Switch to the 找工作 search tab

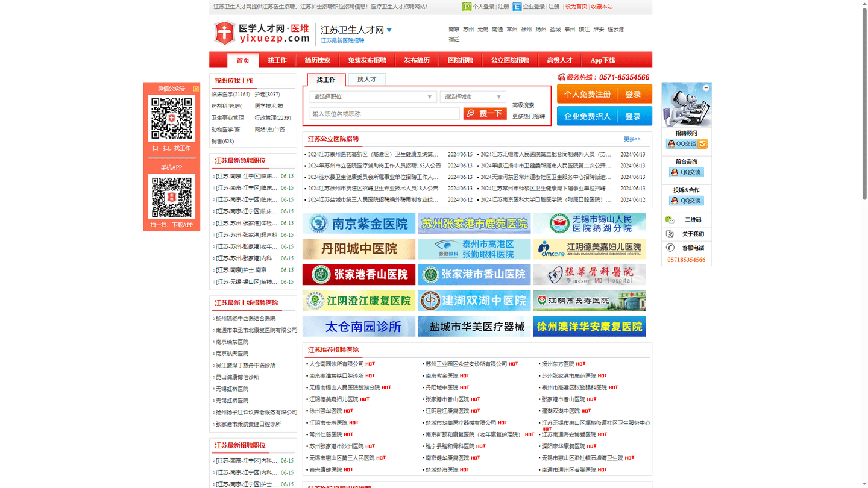[x=326, y=80]
